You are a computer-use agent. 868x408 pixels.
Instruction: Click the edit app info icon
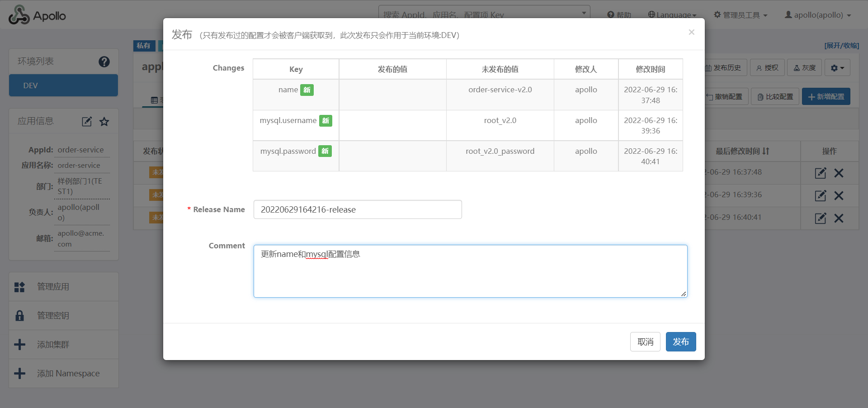coord(87,121)
